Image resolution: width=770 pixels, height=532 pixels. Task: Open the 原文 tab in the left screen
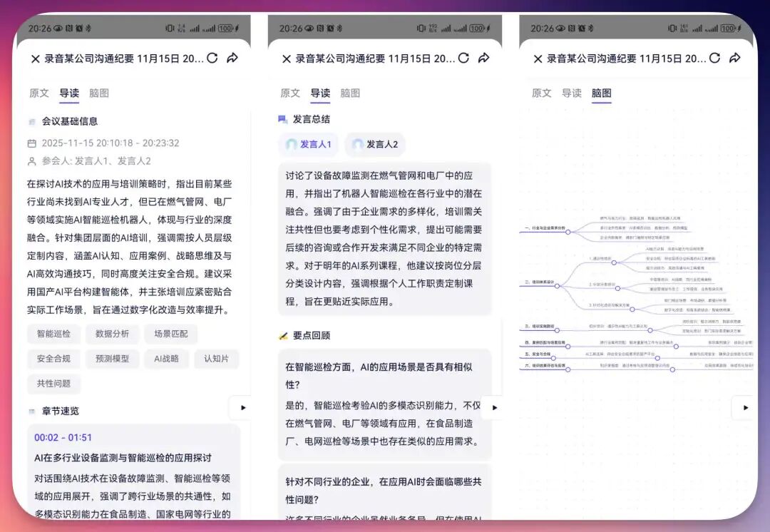click(x=38, y=93)
